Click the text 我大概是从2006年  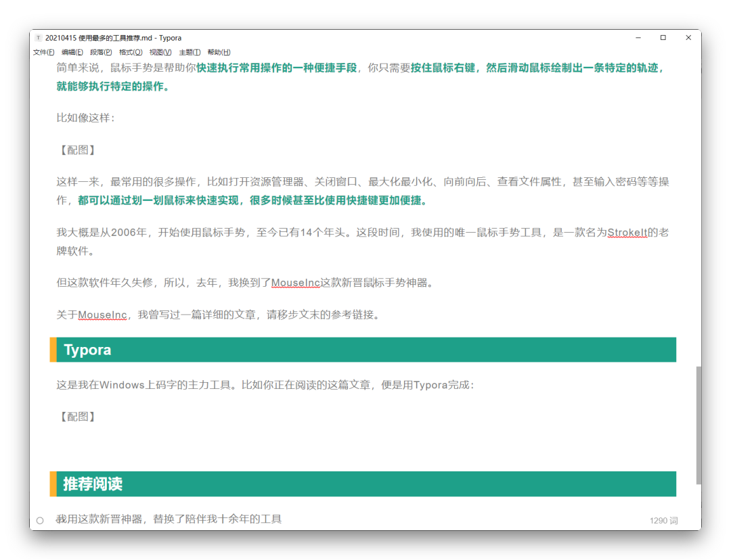[102, 233]
